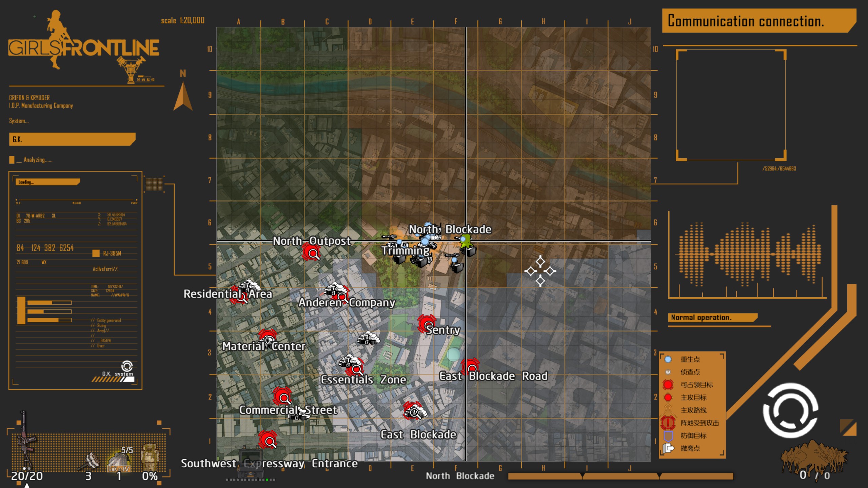Click the Southwest Expressway Entrance marker
Screen dimensions: 868x488
(268, 440)
